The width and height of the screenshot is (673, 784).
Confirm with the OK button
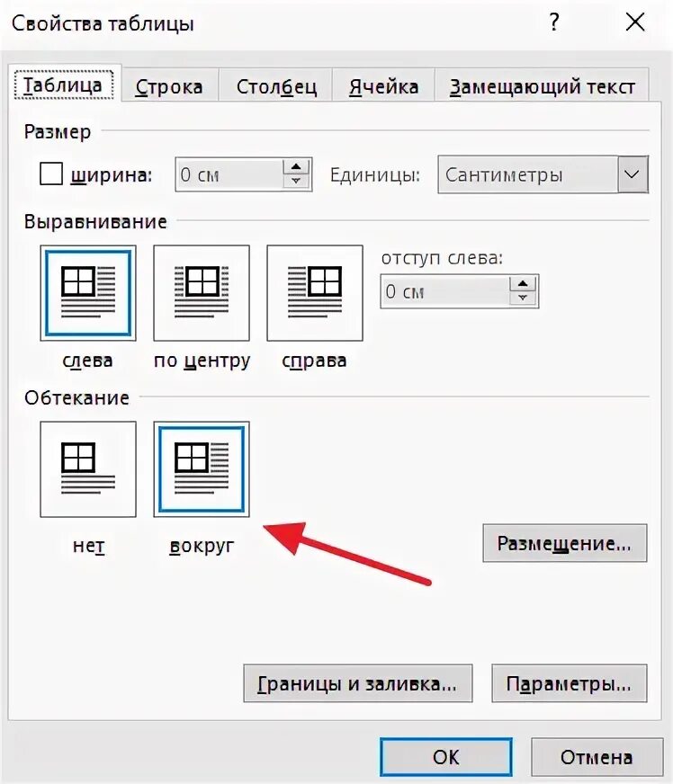tap(446, 757)
